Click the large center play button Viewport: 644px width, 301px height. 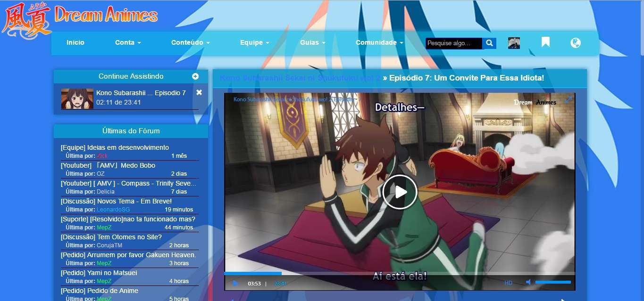click(x=400, y=192)
